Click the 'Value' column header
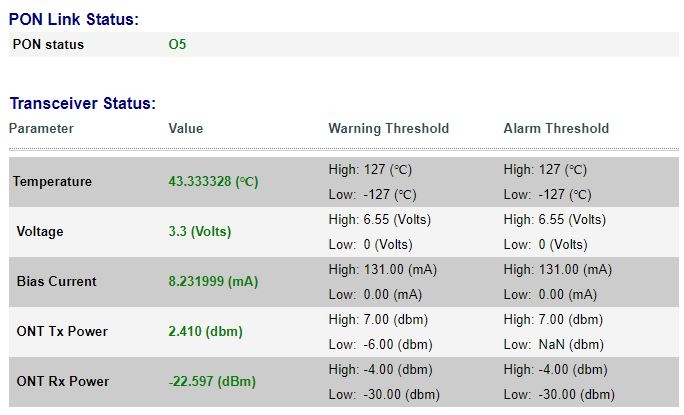 coord(185,129)
